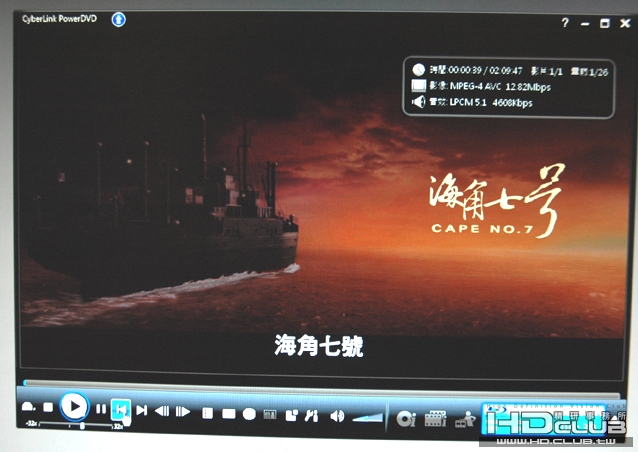
Task: Open the movie clapperboard info icon
Action: click(435, 419)
